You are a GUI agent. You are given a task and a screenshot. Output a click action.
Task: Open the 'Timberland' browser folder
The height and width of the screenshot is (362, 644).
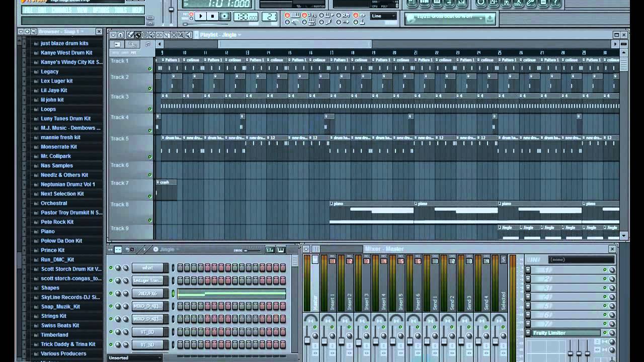click(x=54, y=334)
